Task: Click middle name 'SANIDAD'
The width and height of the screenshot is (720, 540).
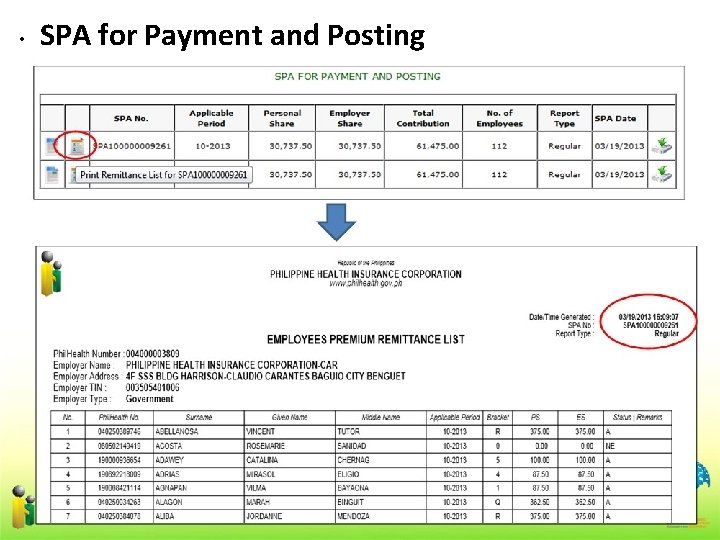Action: pos(352,446)
